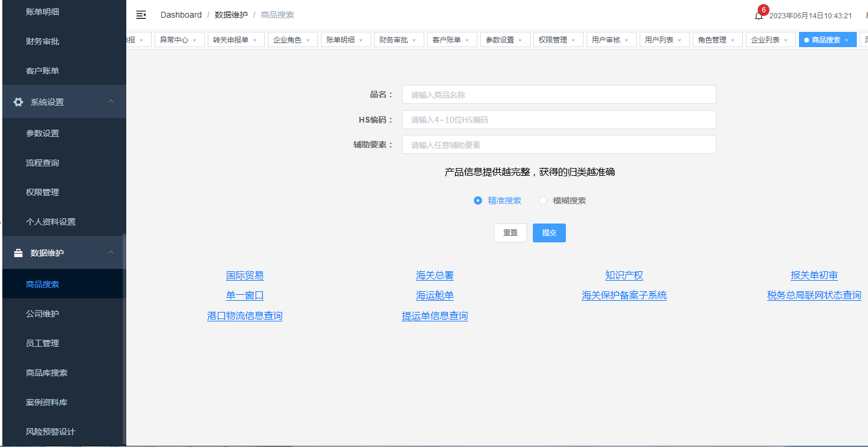Click the sidebar collapse hamburger icon

pos(141,15)
